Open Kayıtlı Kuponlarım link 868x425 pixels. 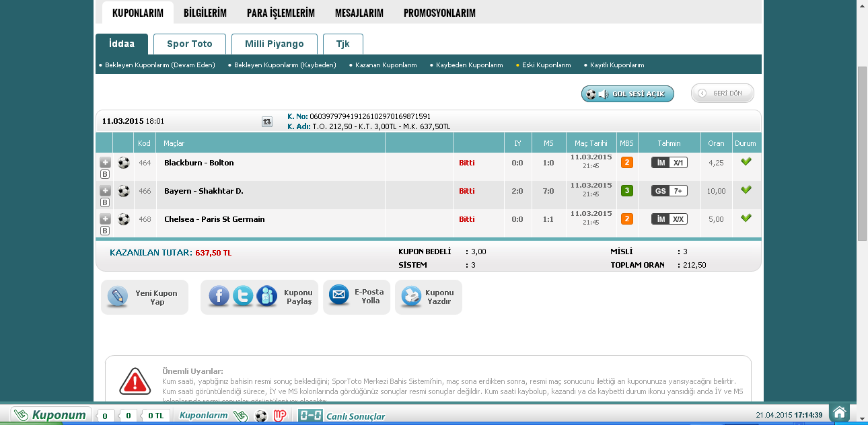tap(617, 65)
